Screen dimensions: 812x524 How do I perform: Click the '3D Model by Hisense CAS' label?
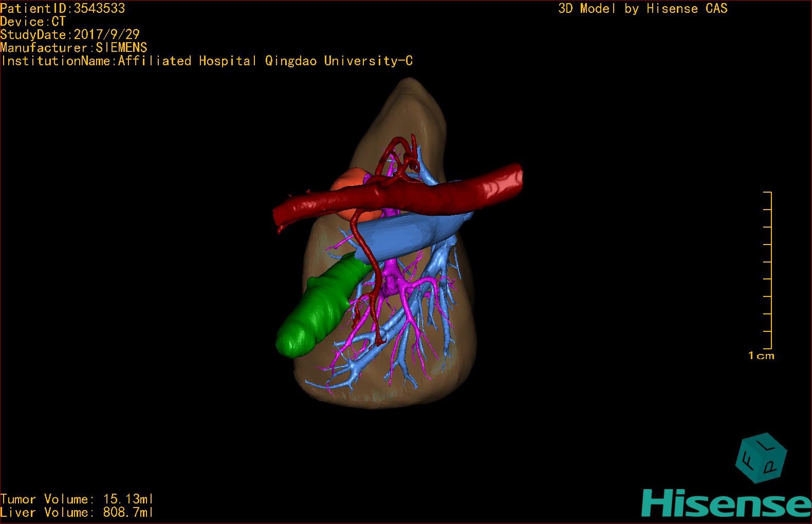pos(642,8)
